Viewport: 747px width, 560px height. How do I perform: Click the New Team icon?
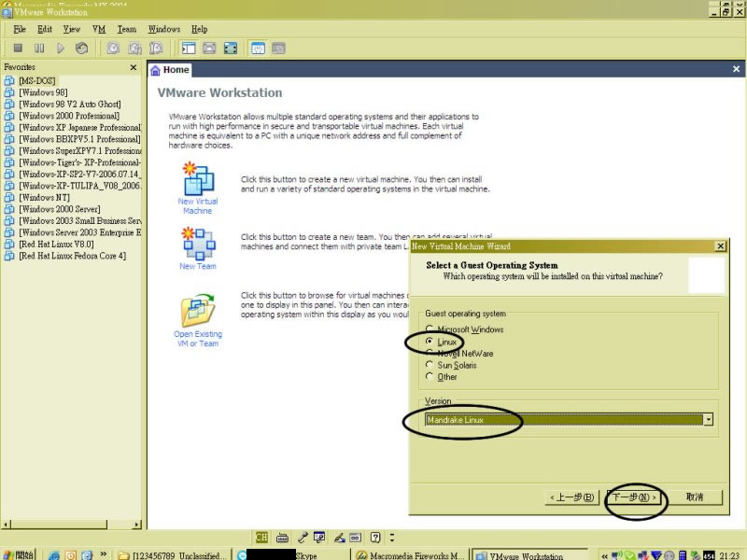[199, 244]
